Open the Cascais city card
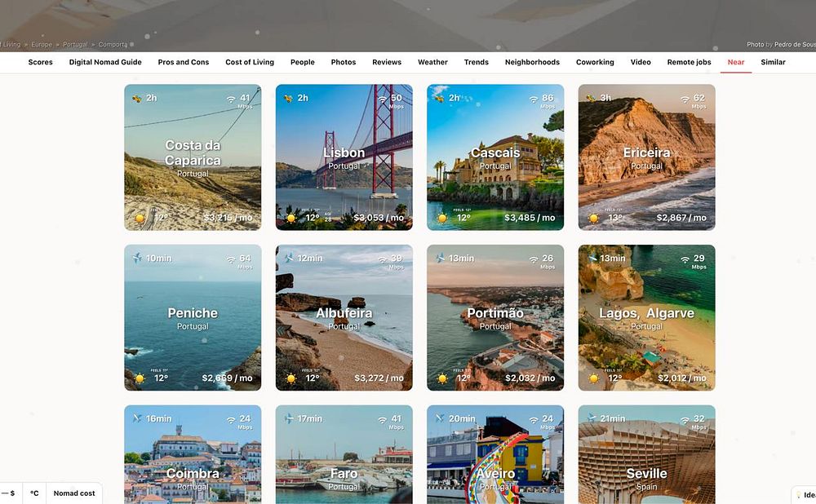This screenshot has width=816, height=504. click(x=495, y=157)
